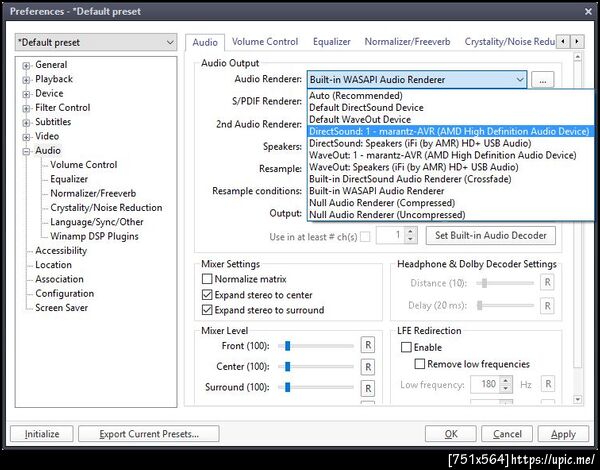
Task: Reset Front mixer level with R button
Action: pyautogui.click(x=368, y=345)
